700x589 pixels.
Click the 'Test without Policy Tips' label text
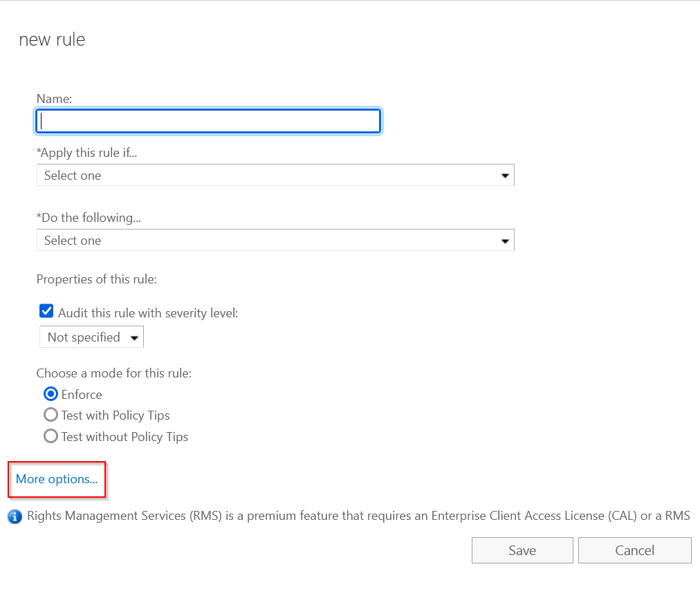tap(125, 437)
